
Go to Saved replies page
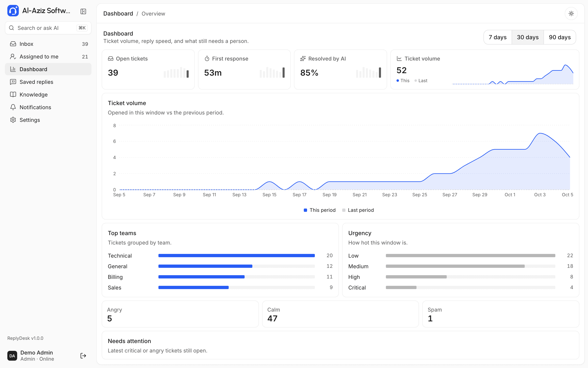tap(48, 82)
